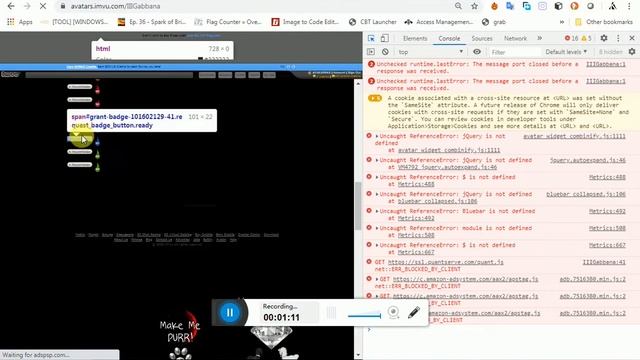Open the zoom magnifier in the address bar
This screenshot has width=640, height=360.
tap(458, 6)
